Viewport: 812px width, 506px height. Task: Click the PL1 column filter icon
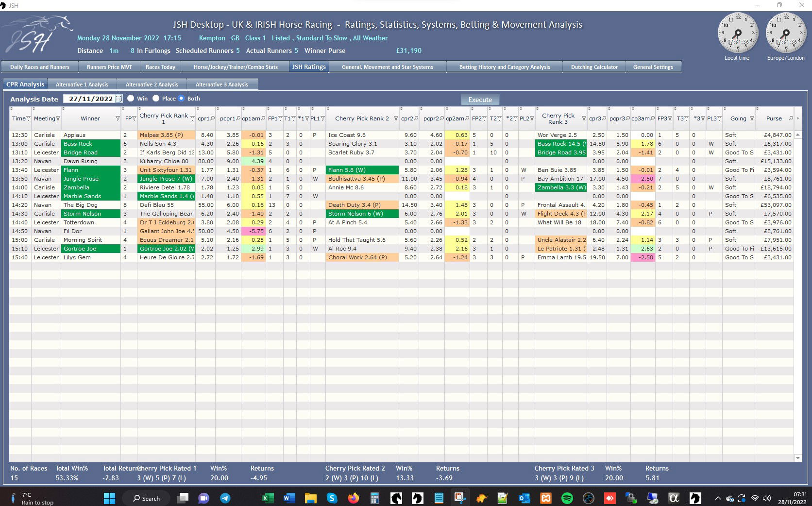(x=322, y=118)
